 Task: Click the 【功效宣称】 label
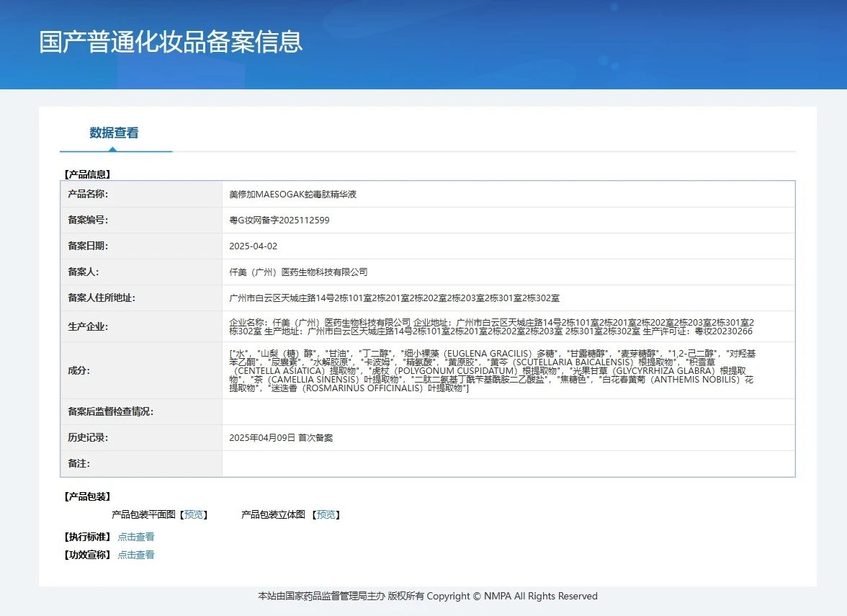[87, 555]
